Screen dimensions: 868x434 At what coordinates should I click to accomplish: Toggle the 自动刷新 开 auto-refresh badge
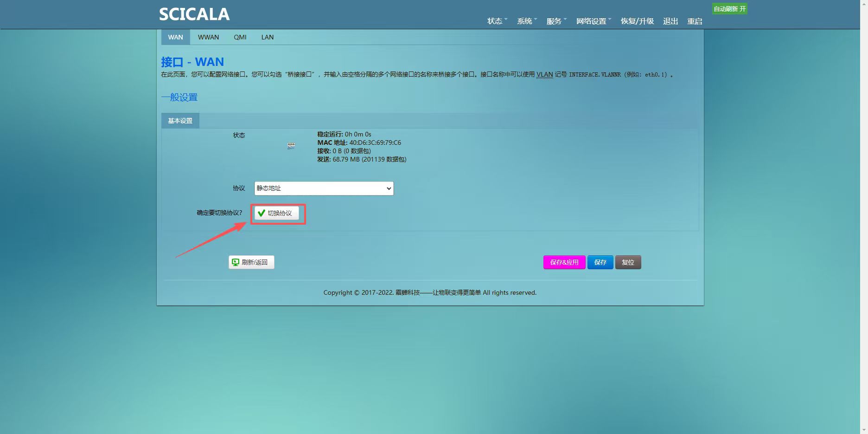[x=729, y=9]
